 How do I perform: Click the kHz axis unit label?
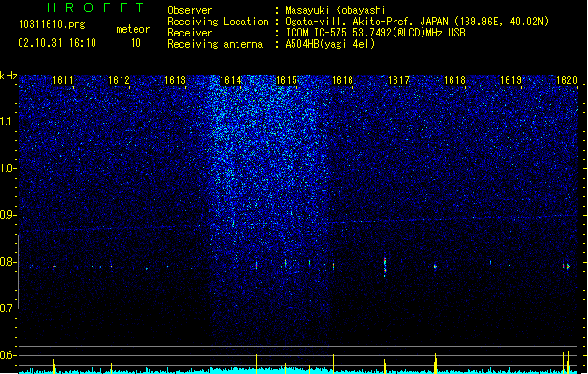click(8, 76)
